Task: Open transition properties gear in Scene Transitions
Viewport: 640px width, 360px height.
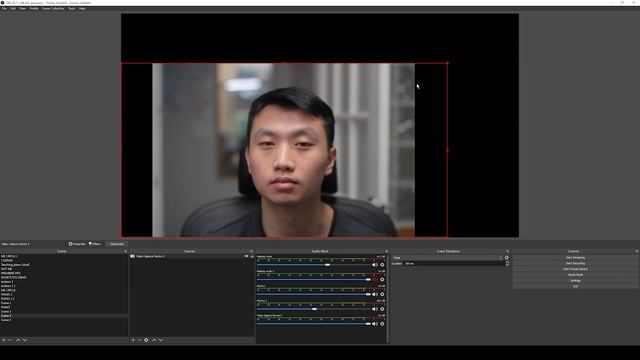Action: (507, 258)
